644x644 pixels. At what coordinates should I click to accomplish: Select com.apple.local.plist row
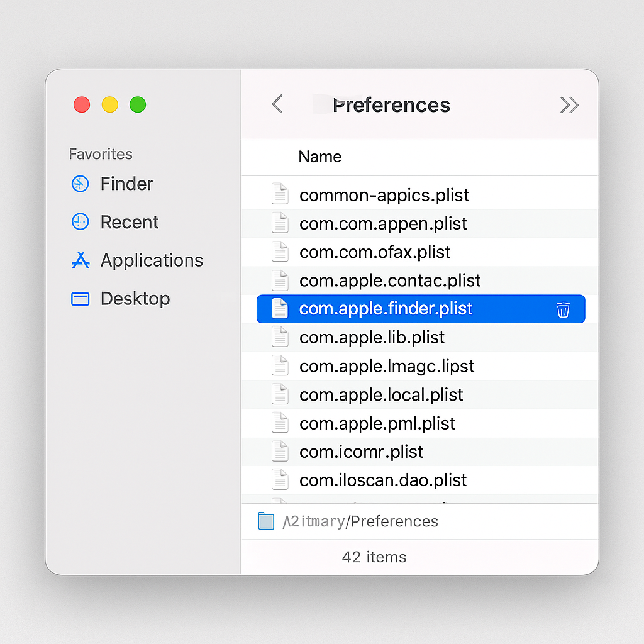(381, 394)
